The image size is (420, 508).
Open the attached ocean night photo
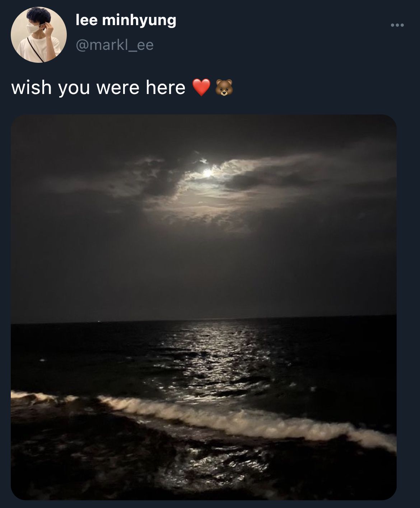click(x=204, y=307)
